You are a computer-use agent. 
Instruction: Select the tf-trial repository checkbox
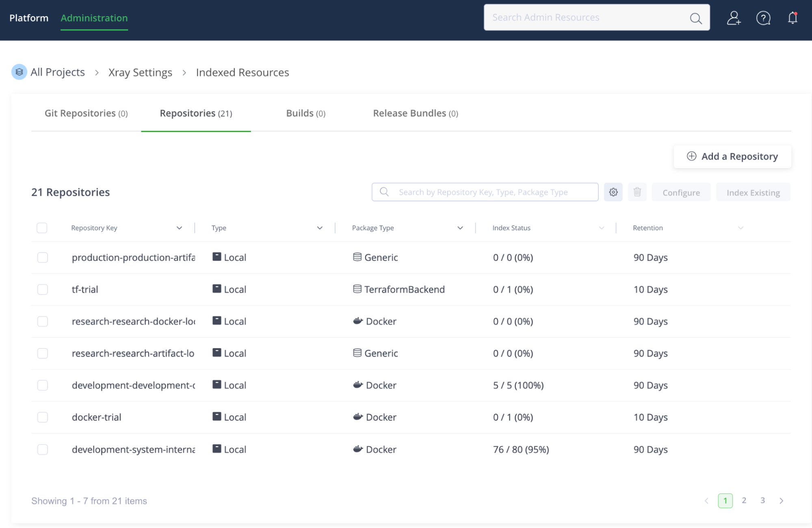pos(43,290)
